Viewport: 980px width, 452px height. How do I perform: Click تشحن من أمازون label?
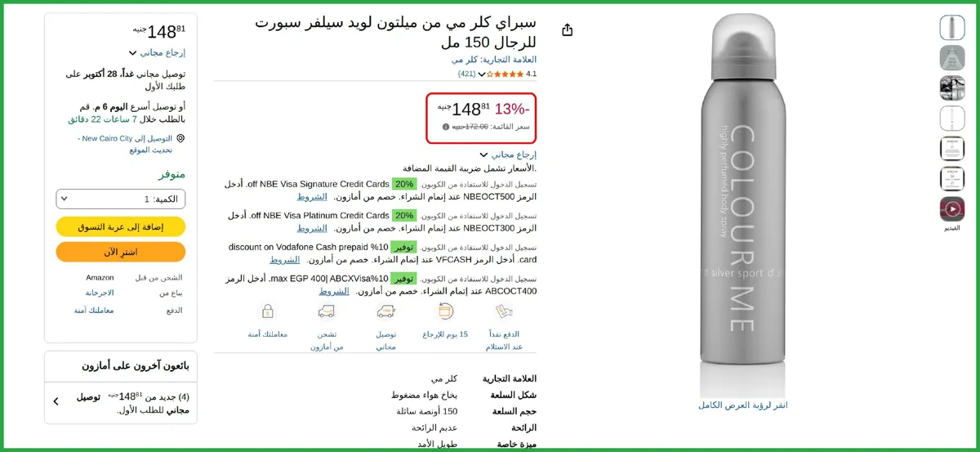point(327,340)
